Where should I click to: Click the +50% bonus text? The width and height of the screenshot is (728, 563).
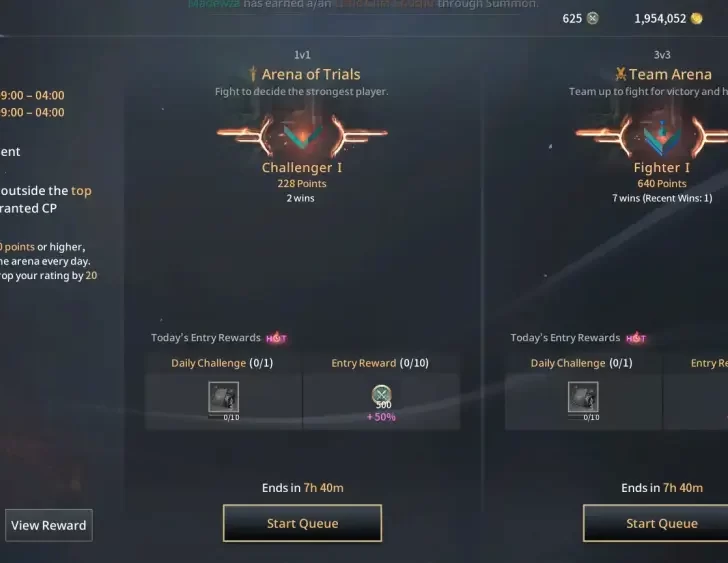point(381,417)
